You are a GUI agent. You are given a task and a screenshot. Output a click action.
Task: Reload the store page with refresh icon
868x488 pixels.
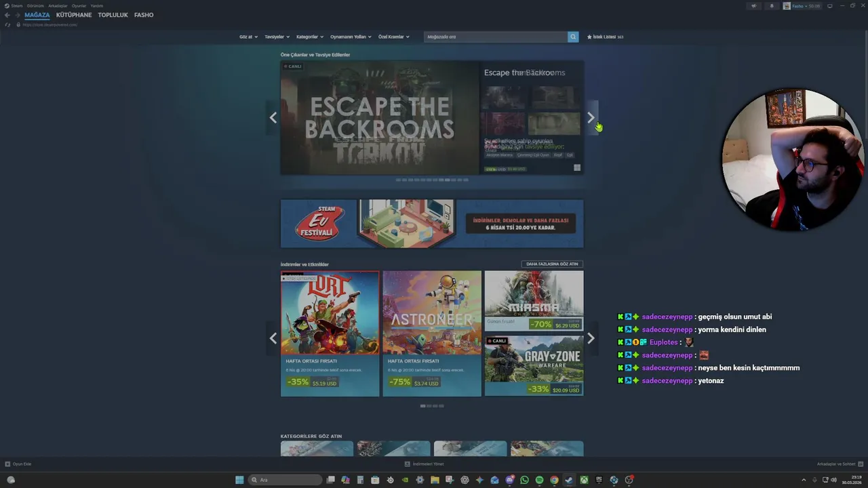(x=8, y=24)
